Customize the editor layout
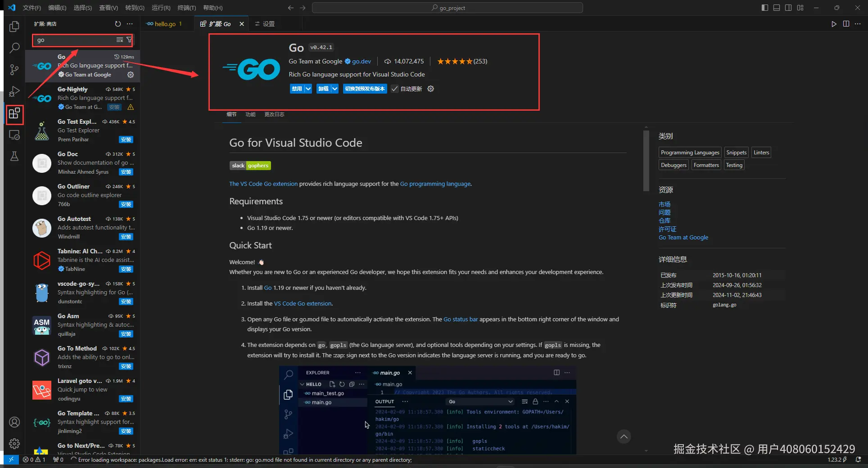This screenshot has height=468, width=868. pos(800,8)
